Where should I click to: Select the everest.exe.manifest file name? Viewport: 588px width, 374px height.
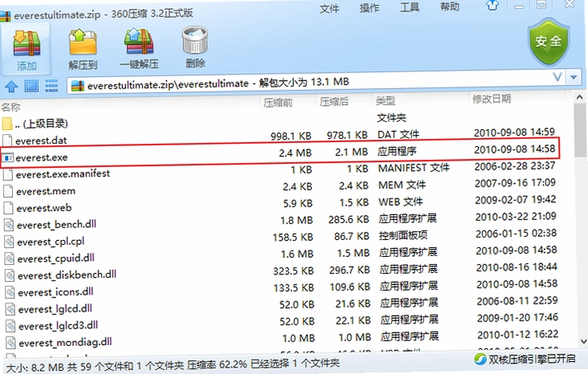point(63,174)
